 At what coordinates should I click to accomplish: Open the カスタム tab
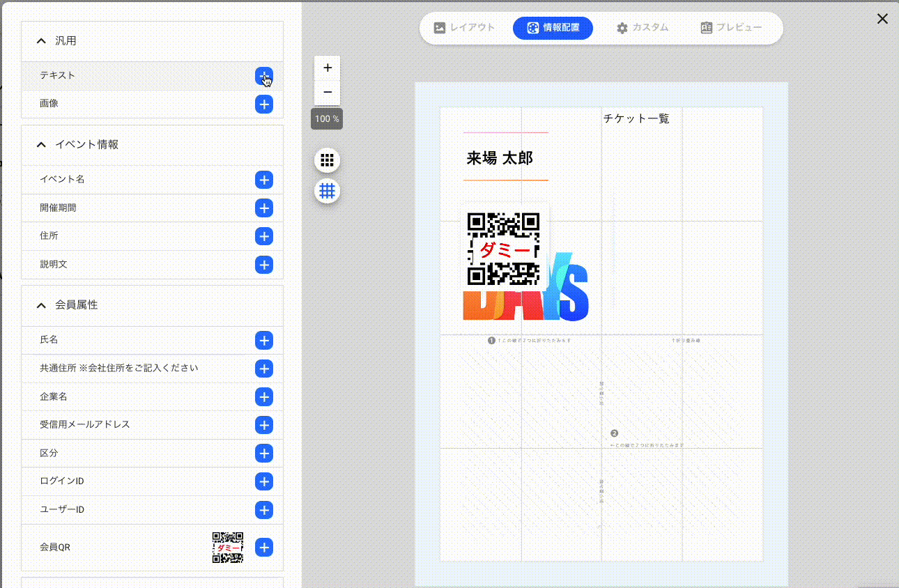(643, 28)
